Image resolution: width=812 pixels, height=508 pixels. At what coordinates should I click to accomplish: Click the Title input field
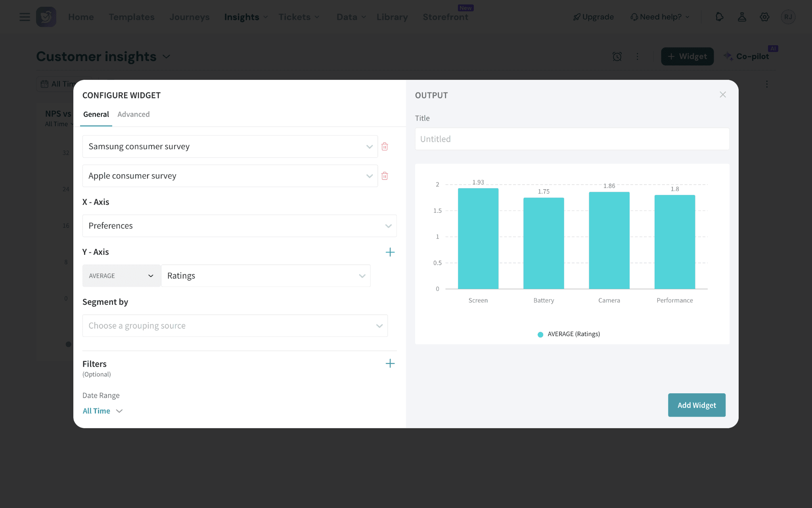point(572,139)
